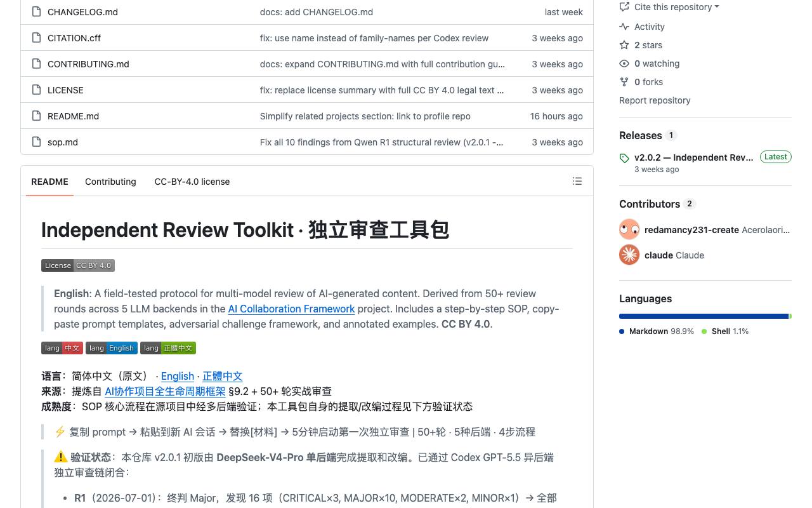812x508 pixels.
Task: Click the file icon beside CHANGELOG.md
Action: click(36, 12)
